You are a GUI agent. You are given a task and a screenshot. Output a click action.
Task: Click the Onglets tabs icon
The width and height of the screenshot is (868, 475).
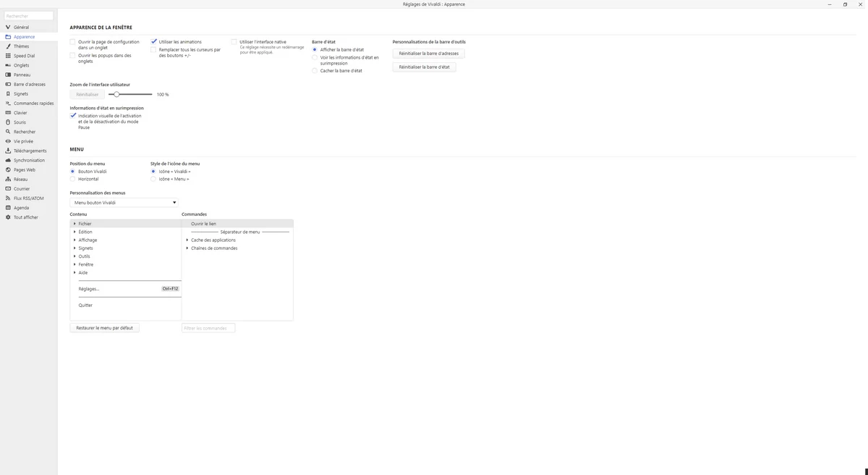pyautogui.click(x=8, y=65)
